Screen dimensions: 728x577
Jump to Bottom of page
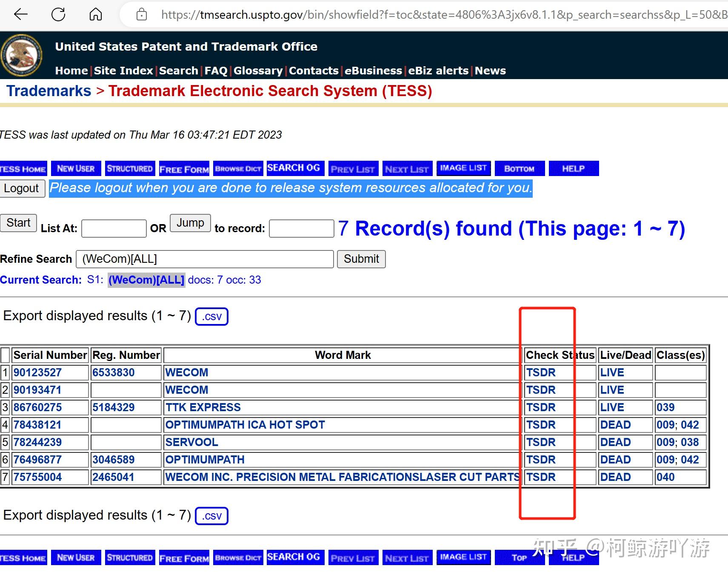click(x=520, y=169)
